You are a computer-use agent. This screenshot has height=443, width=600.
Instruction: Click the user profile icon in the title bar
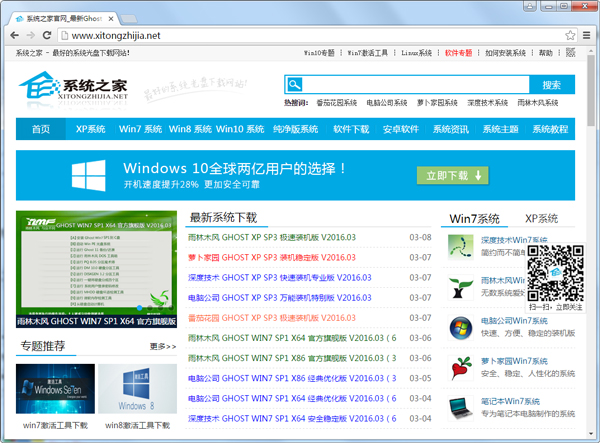pyautogui.click(x=530, y=6)
